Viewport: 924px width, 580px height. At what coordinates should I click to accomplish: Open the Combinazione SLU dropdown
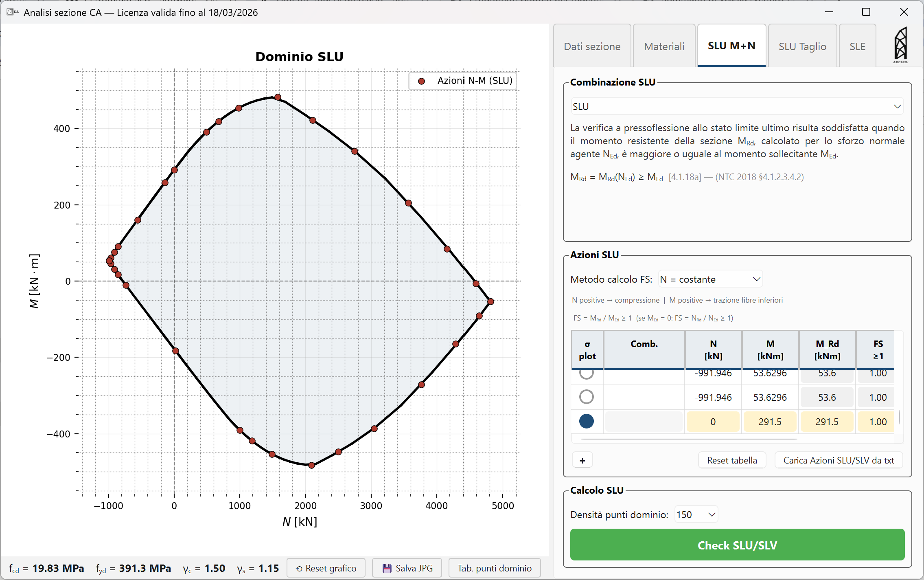737,106
